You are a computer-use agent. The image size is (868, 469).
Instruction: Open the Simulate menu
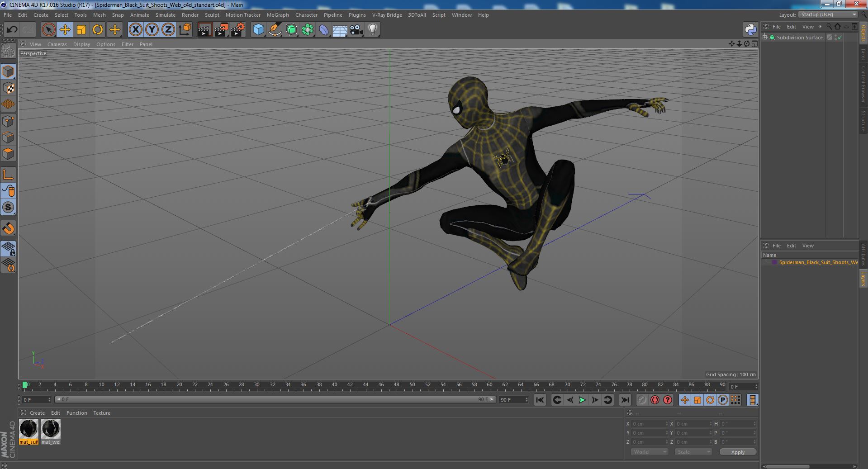pyautogui.click(x=166, y=15)
